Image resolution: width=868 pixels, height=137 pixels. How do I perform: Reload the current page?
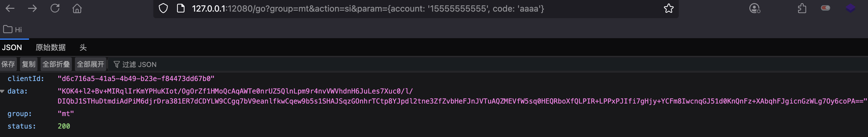pos(55,8)
